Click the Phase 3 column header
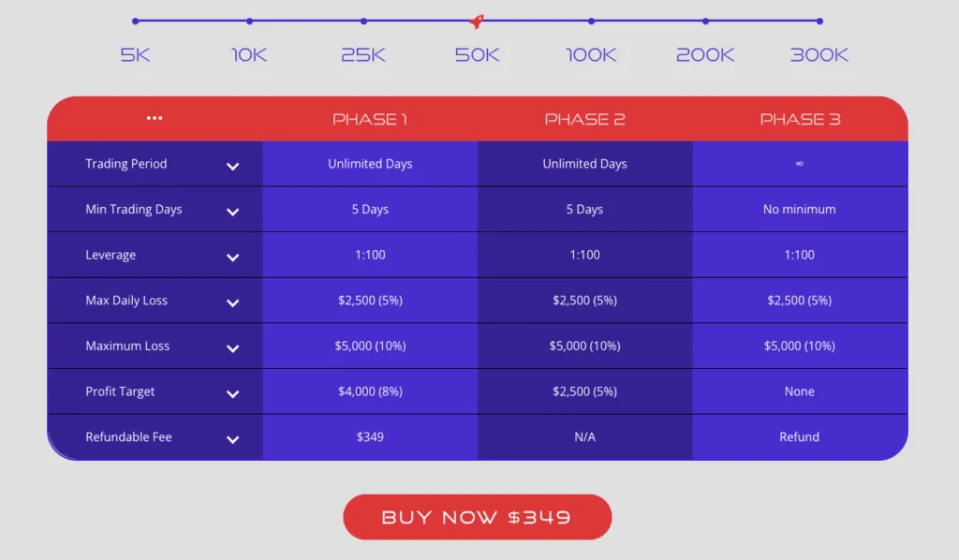959x560 pixels. (x=799, y=118)
